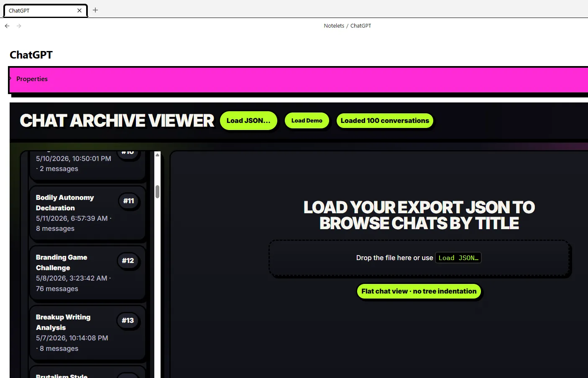Image resolution: width=588 pixels, height=378 pixels.
Task: Click the 5/11/2026, 6:57:39 AM timestamp
Action: [72, 218]
